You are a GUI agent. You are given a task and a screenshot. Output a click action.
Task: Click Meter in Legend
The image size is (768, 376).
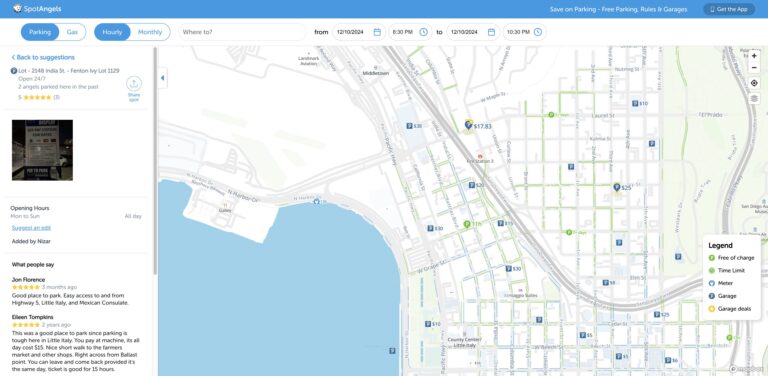pos(720,283)
